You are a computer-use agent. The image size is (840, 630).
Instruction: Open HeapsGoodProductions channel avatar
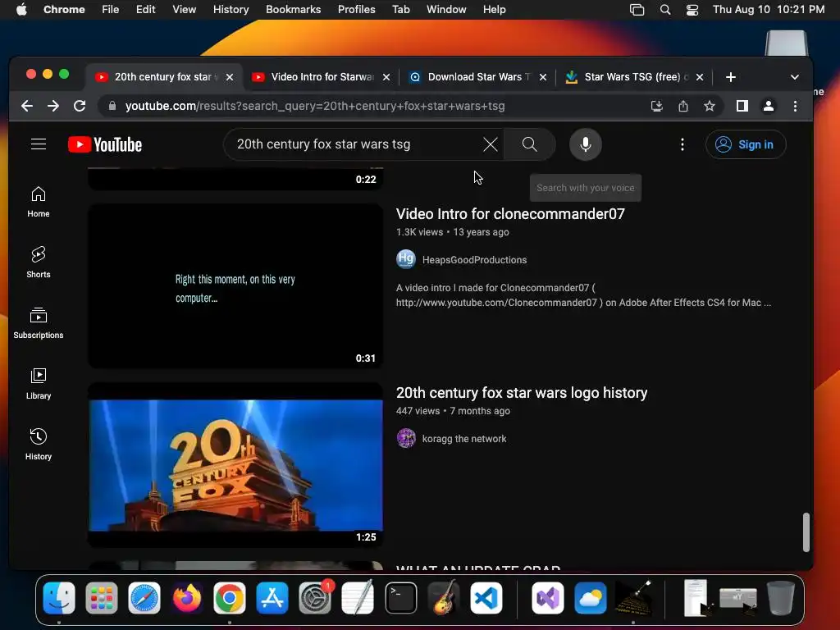point(406,259)
